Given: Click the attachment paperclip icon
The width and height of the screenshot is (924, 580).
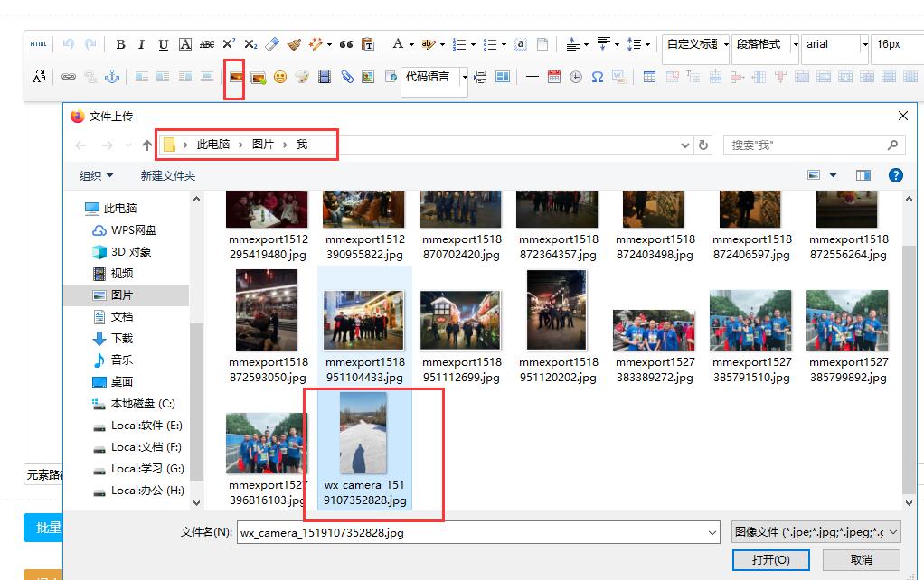Looking at the screenshot, I should 346,78.
